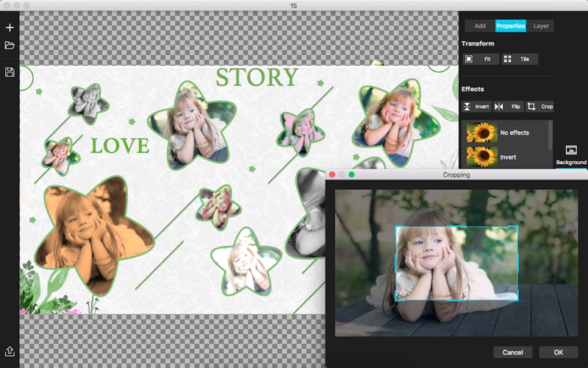Click the Crop effect button

pyautogui.click(x=539, y=107)
